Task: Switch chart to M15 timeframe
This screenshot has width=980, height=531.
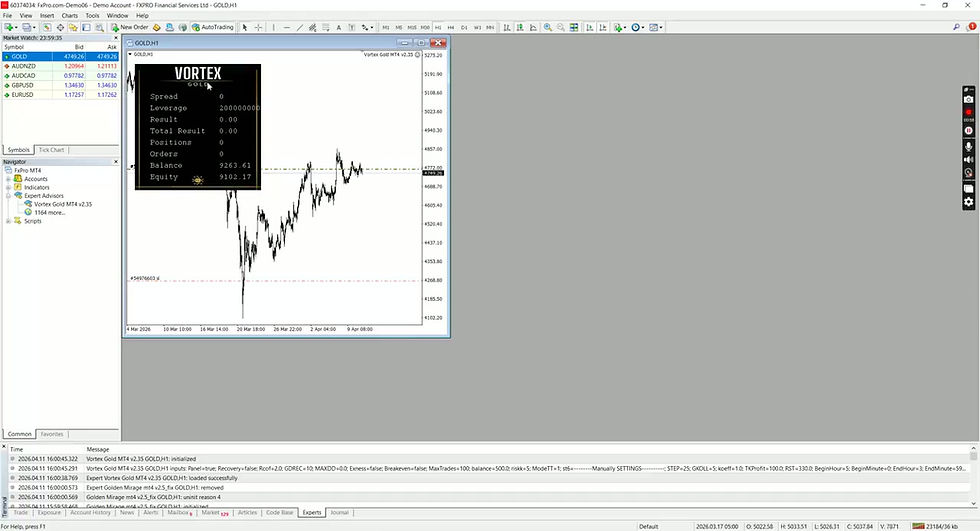Action: pos(412,27)
